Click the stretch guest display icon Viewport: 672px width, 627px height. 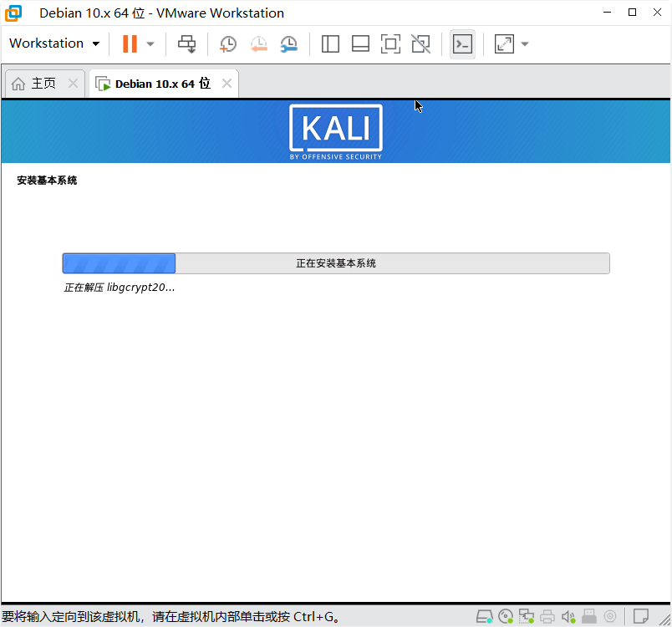[x=504, y=43]
